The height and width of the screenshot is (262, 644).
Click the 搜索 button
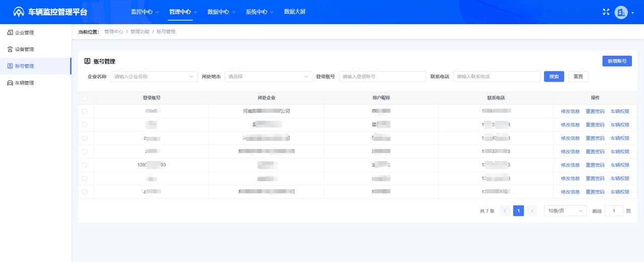[x=554, y=77]
